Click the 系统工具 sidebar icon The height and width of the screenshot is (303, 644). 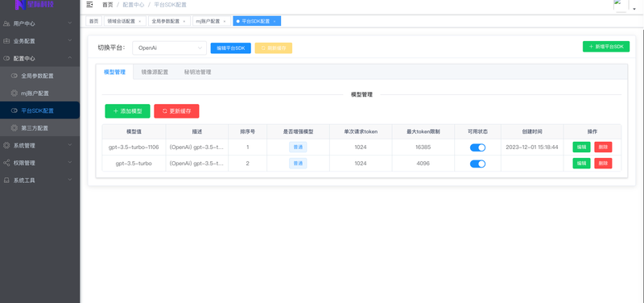pyautogui.click(x=6, y=180)
